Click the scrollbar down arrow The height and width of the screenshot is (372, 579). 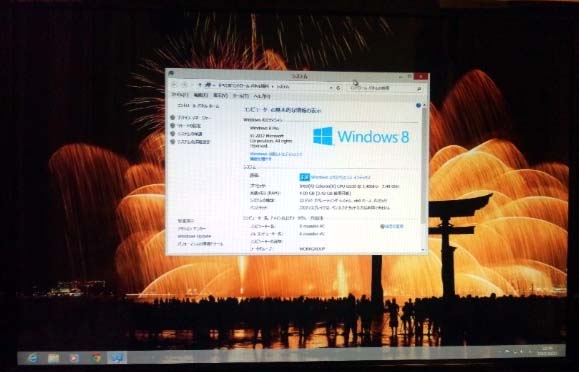423,250
